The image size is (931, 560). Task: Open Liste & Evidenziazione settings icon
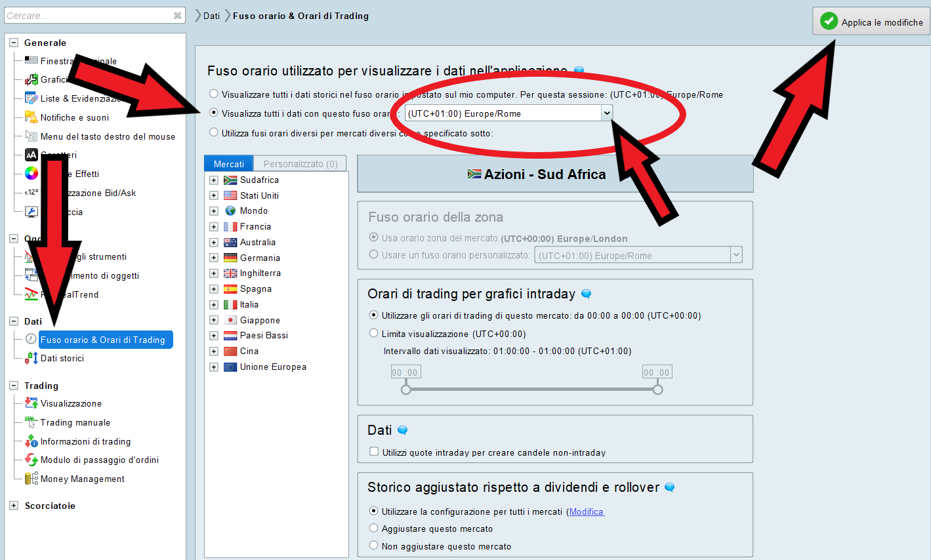pyautogui.click(x=31, y=98)
